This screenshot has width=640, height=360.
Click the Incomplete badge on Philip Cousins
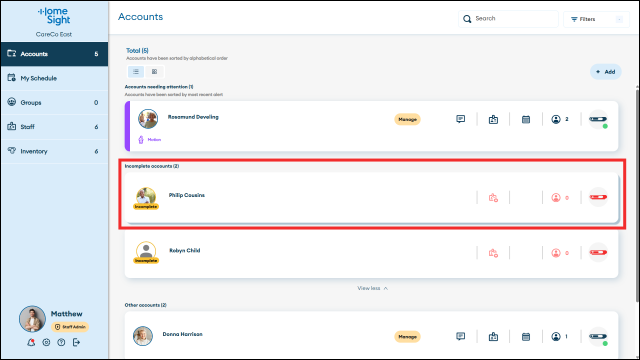click(146, 207)
